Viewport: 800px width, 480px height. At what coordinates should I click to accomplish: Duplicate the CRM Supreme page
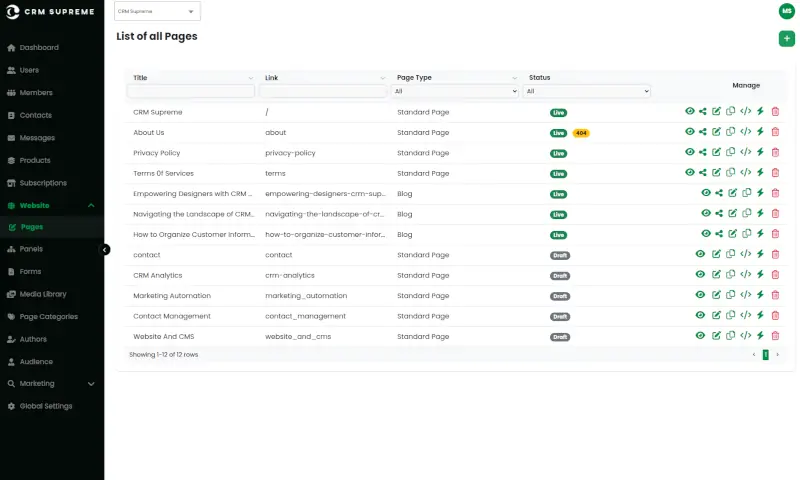731,111
